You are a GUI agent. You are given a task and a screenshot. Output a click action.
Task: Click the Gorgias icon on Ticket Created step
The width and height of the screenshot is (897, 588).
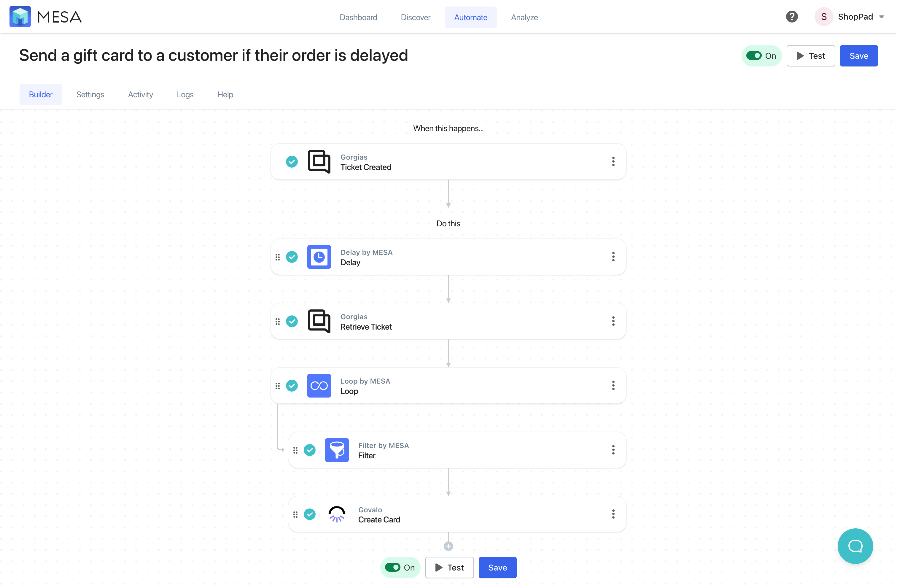coord(319,161)
